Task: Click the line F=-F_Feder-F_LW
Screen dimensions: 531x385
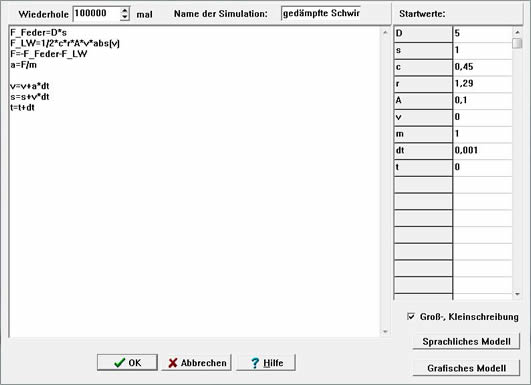Action: coord(49,54)
